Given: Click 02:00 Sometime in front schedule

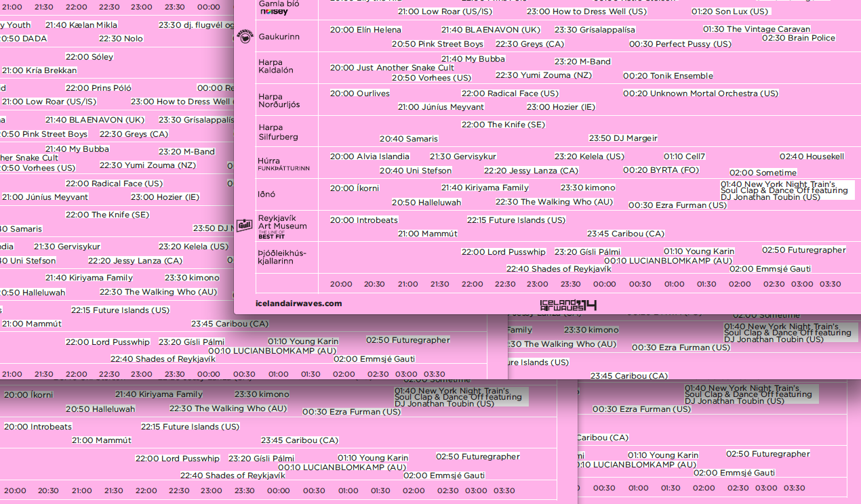Looking at the screenshot, I should pyautogui.click(x=763, y=173).
